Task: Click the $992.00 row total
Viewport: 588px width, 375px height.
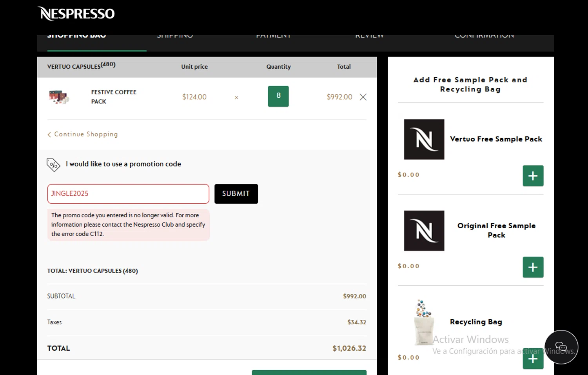Action: coord(339,97)
